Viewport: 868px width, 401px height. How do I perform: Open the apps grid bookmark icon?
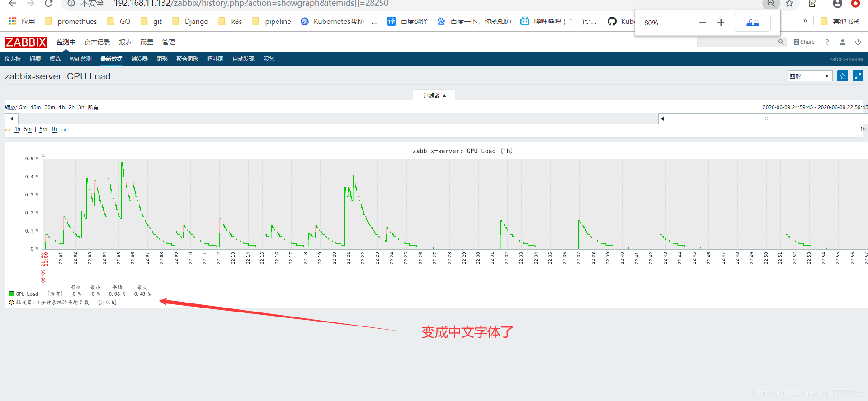point(13,21)
